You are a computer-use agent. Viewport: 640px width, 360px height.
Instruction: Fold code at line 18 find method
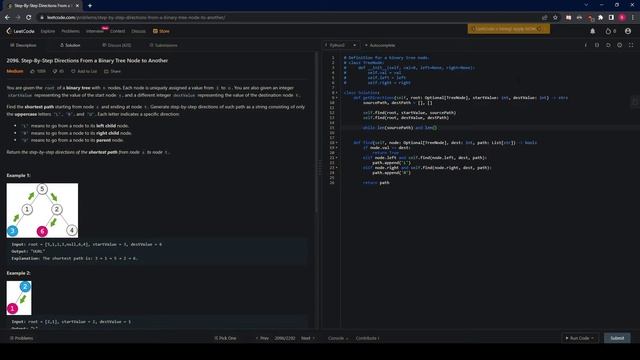337,143
